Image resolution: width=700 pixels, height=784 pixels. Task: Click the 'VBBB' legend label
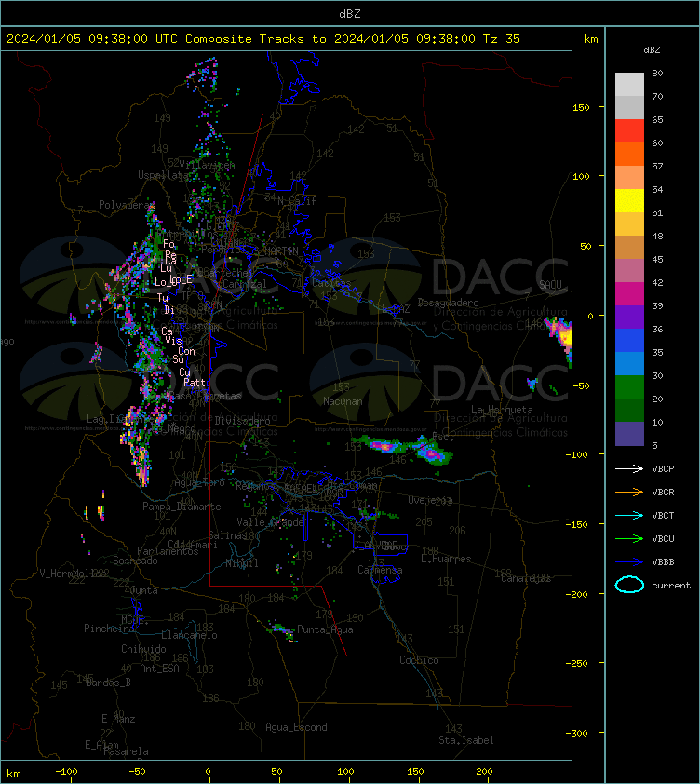coord(663,562)
